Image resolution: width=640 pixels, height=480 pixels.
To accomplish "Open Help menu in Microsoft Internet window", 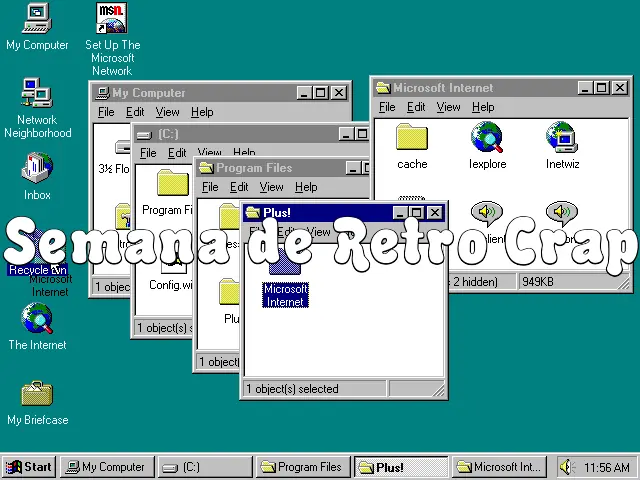I will 483,107.
